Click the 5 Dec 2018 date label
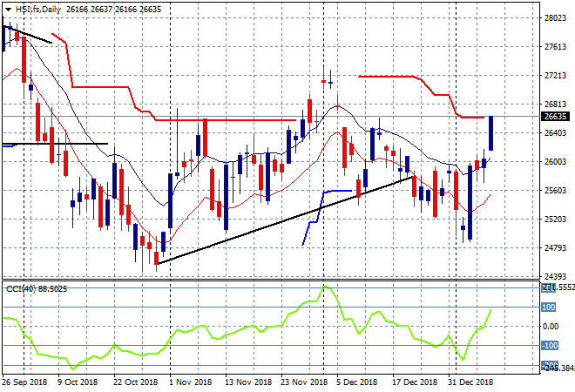Screen dimensions: 575x392 (x=356, y=382)
